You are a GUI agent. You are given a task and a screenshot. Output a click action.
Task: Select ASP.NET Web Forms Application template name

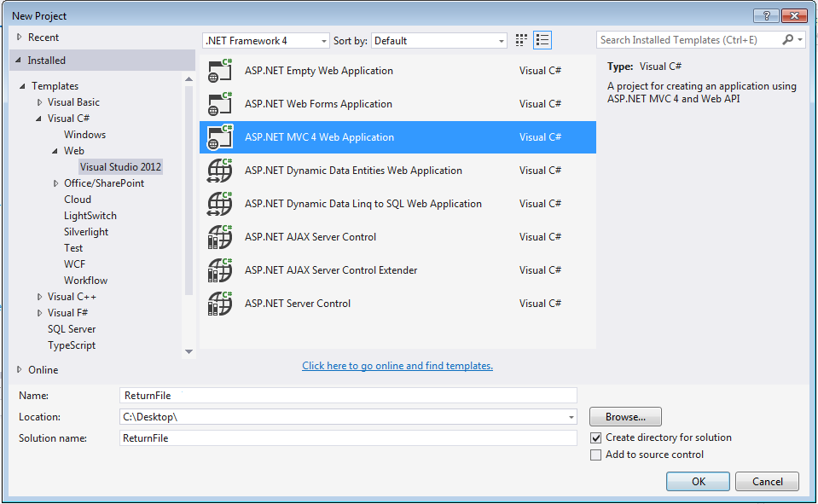tap(318, 104)
